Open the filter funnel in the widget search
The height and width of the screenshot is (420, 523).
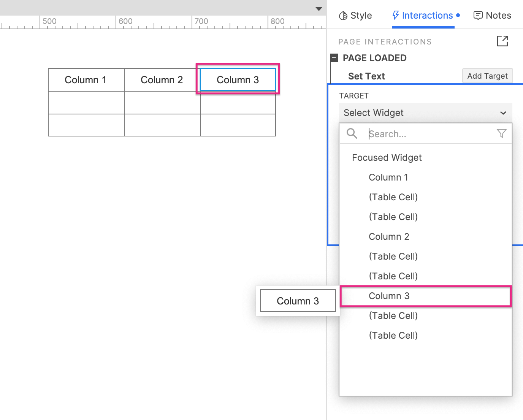(x=501, y=133)
